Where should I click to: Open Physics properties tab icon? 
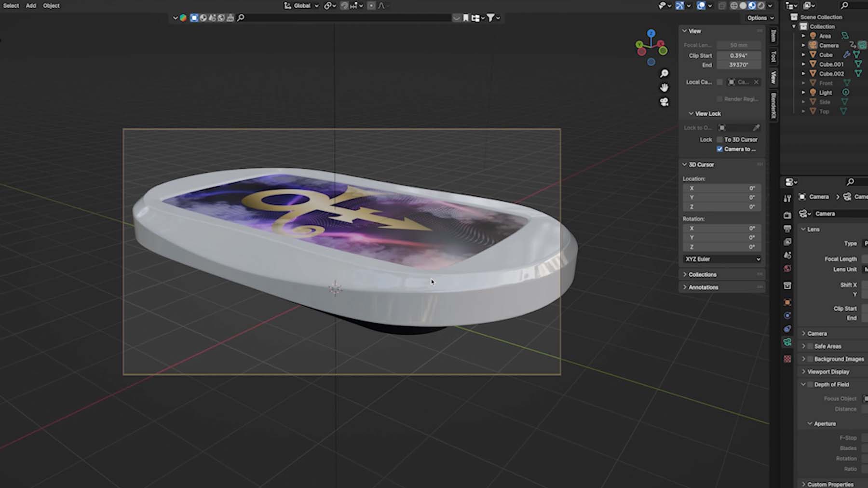(x=787, y=316)
